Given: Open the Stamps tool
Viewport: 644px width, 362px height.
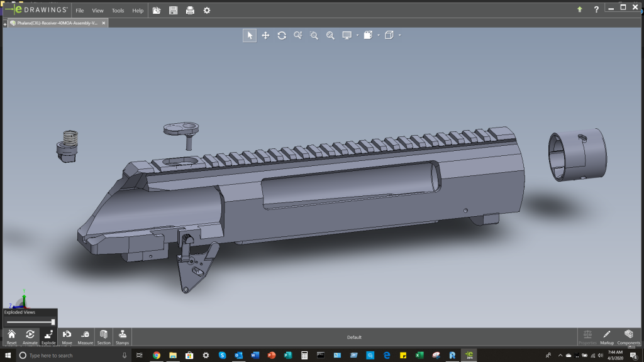Looking at the screenshot, I should tap(123, 337).
